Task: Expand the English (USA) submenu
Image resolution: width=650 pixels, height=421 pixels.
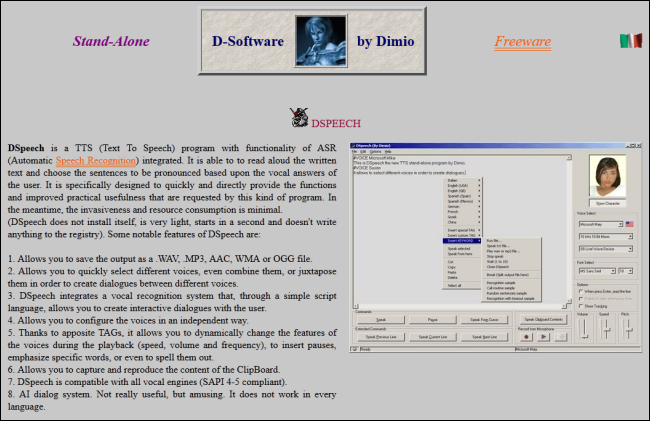Action: (463, 186)
